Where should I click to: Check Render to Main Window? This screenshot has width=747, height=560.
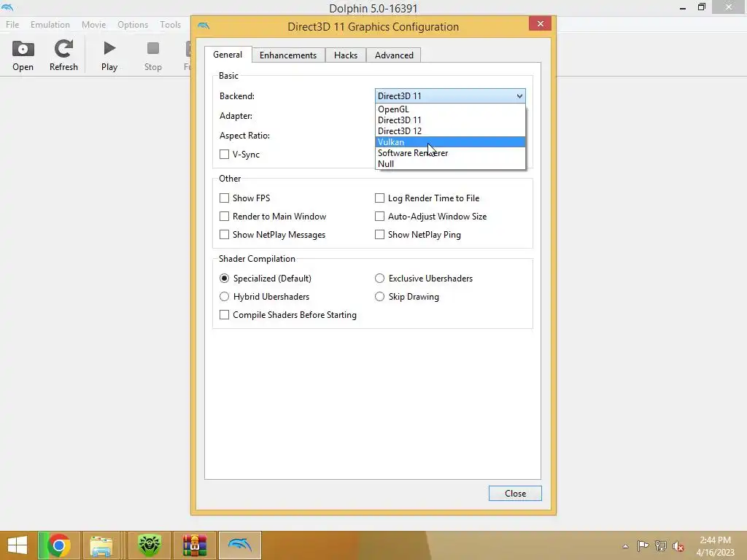point(224,216)
